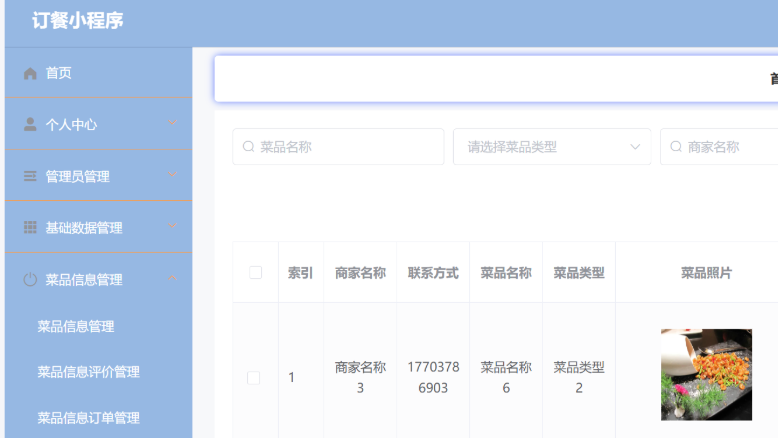This screenshot has width=778, height=438.
Task: Toggle the select-all checkbox in table header
Action: pos(255,272)
